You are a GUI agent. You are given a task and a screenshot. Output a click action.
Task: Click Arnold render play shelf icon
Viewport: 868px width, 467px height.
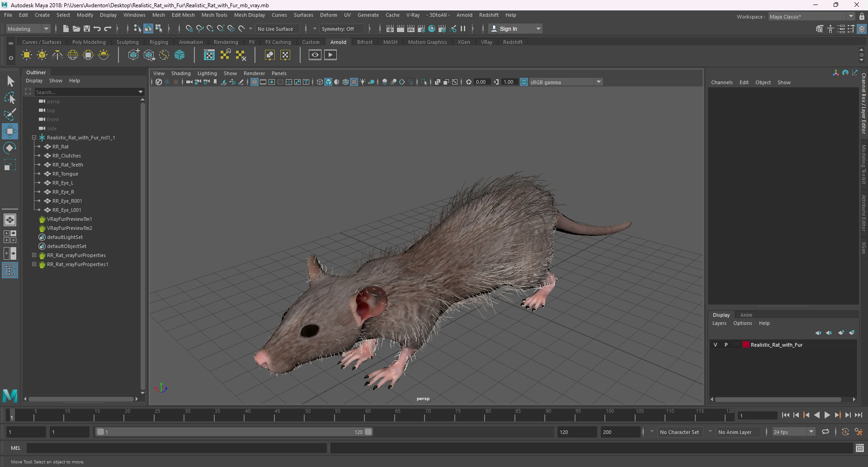click(330, 55)
